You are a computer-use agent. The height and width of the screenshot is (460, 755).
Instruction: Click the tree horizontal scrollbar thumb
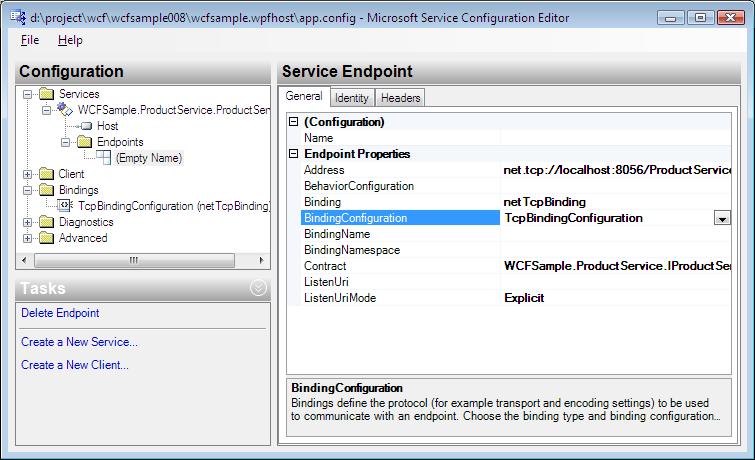pos(134,260)
